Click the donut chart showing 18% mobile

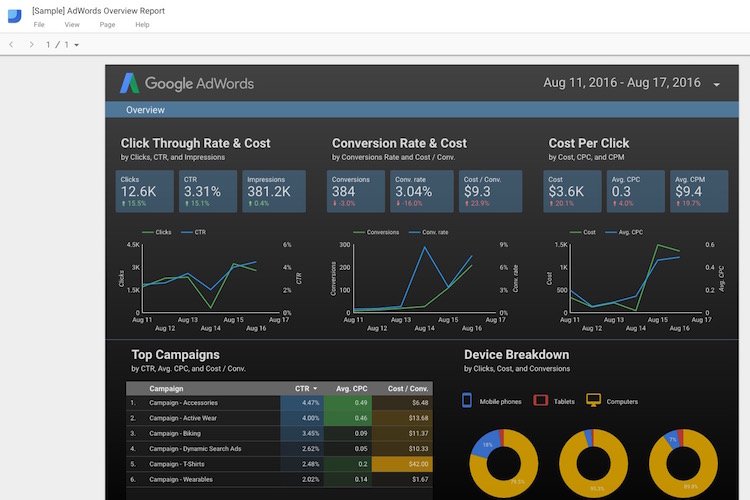coord(504,464)
